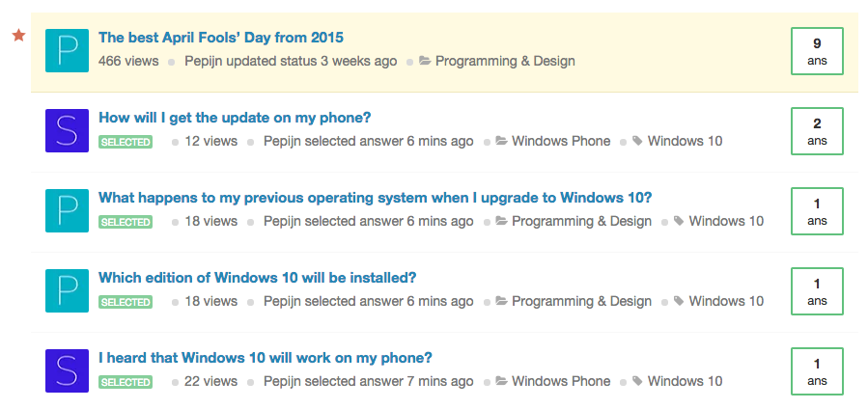868x409 pixels.
Task: Click folder icon on last Windows Phone row
Action: pos(501,381)
